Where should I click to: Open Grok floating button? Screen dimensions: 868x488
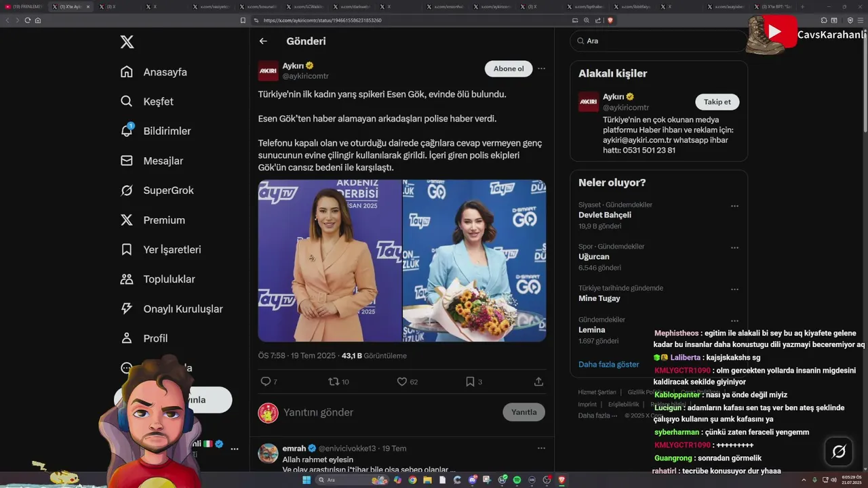click(x=839, y=451)
